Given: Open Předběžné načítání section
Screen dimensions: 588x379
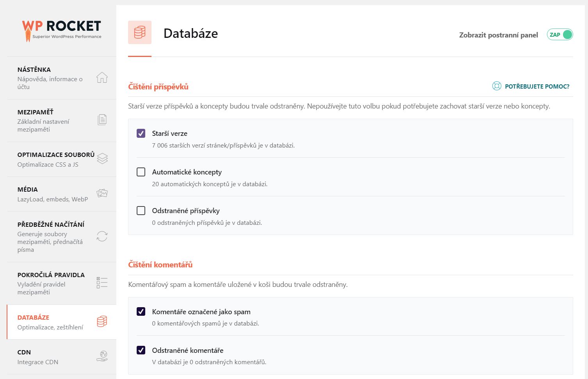Looking at the screenshot, I should 62,237.
